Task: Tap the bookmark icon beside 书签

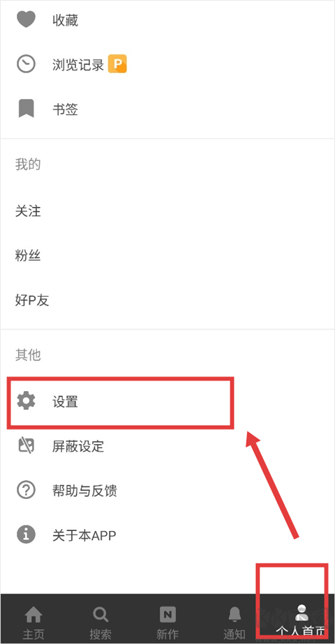Action: point(26,109)
